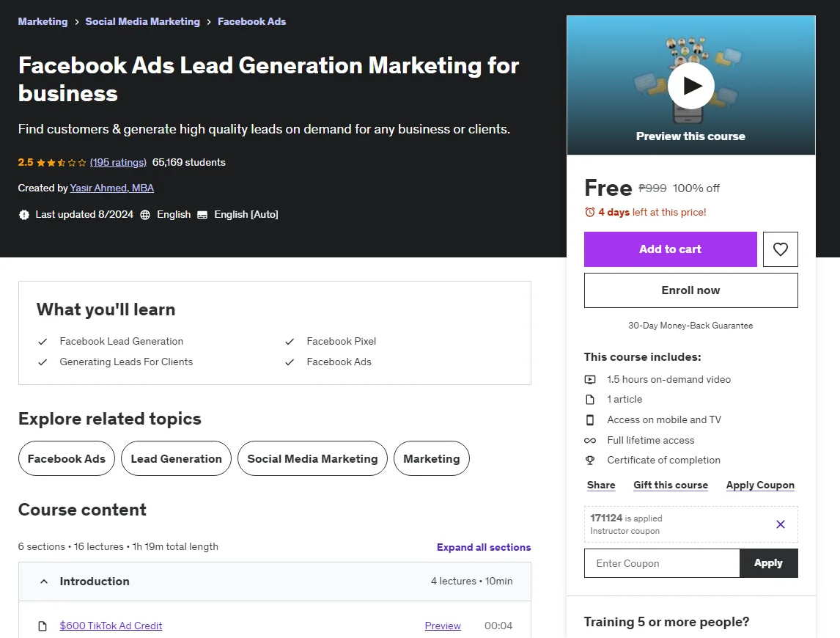Collapse the Introduction section chevron

point(44,582)
